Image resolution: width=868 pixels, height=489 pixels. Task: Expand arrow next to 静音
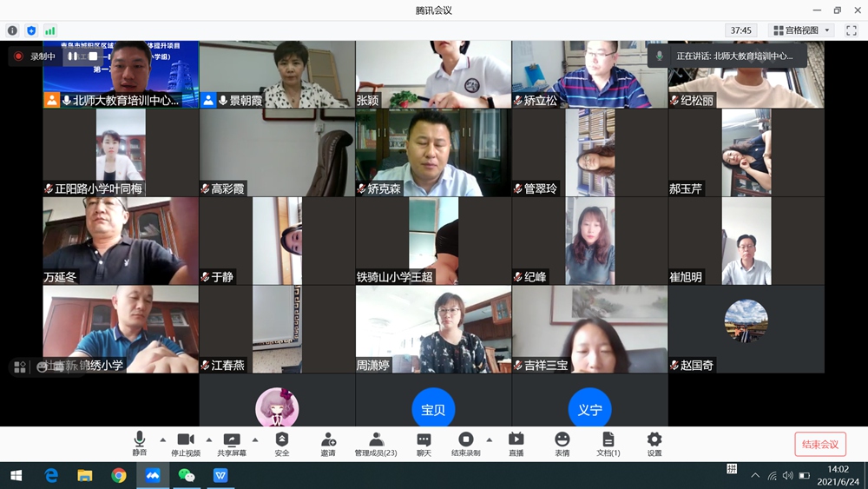[x=163, y=439]
